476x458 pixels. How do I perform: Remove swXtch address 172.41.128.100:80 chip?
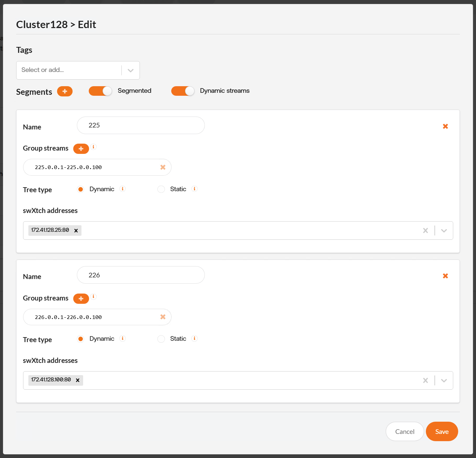pos(78,380)
